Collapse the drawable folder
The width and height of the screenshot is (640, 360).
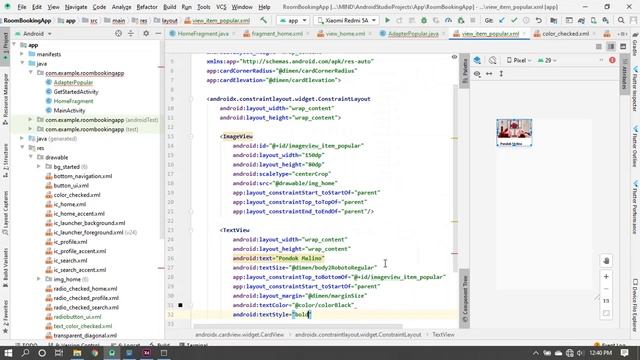pos(31,157)
